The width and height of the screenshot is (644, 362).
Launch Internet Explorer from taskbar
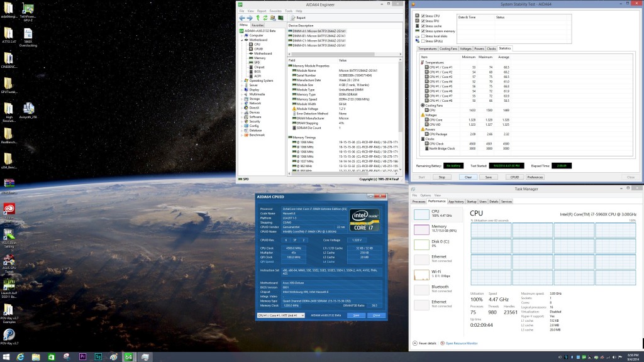[20, 357]
